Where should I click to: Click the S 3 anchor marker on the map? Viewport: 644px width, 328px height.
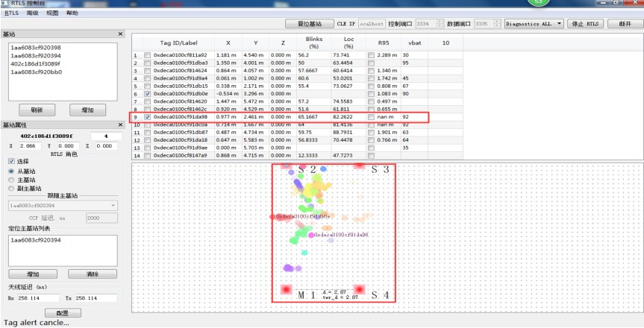point(360,166)
